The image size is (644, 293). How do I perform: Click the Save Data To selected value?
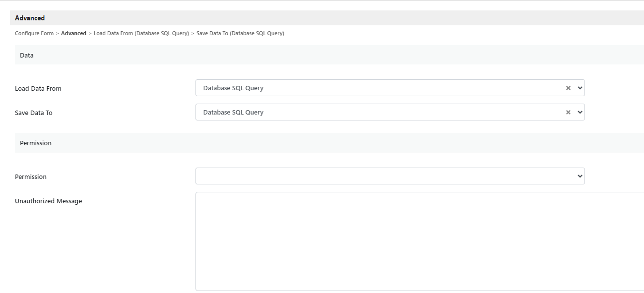[233, 113]
